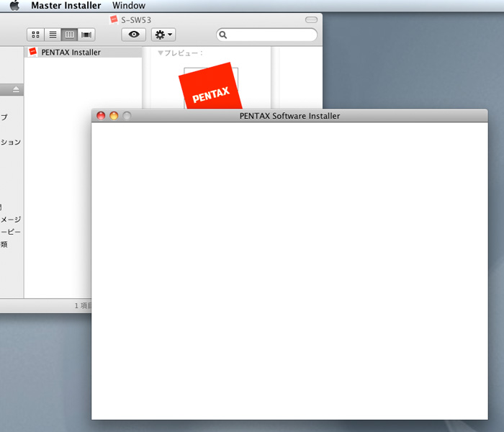
Task: Open the Apple menu
Action: 14,6
